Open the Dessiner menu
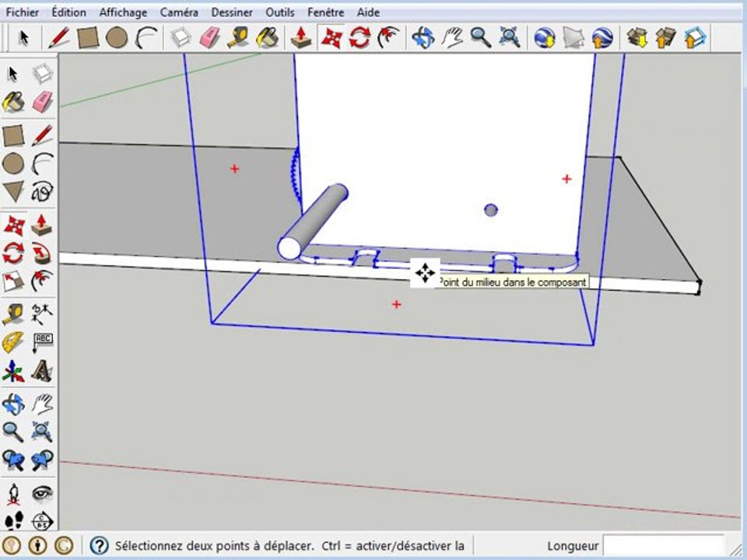 pos(232,12)
